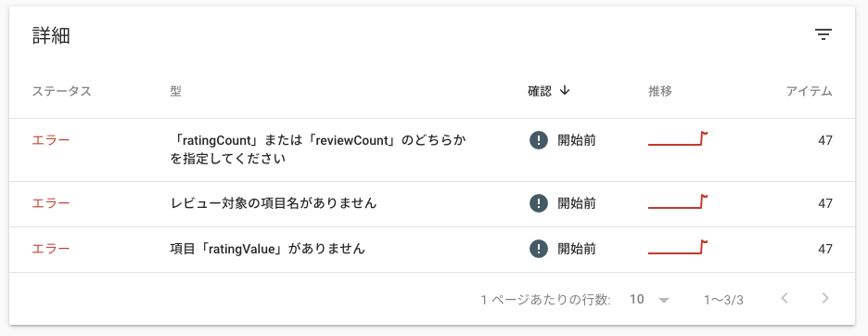Expand the rows-per-page dropdown arrow

pos(664,300)
